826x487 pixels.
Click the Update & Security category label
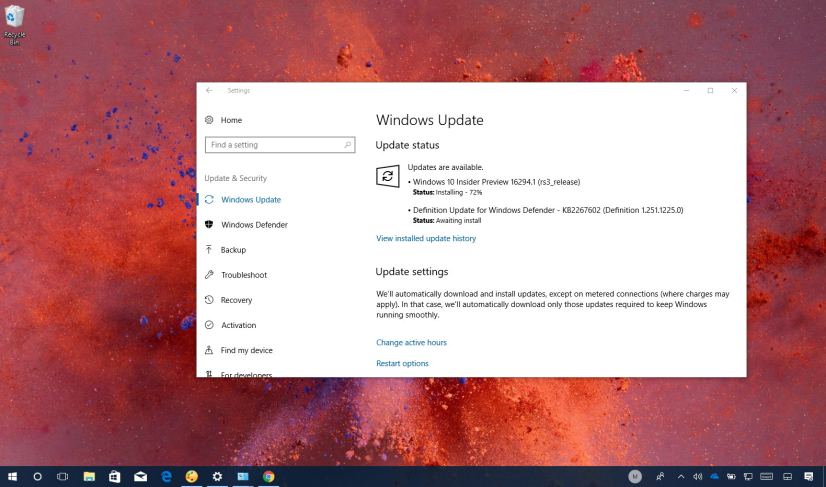tap(235, 178)
